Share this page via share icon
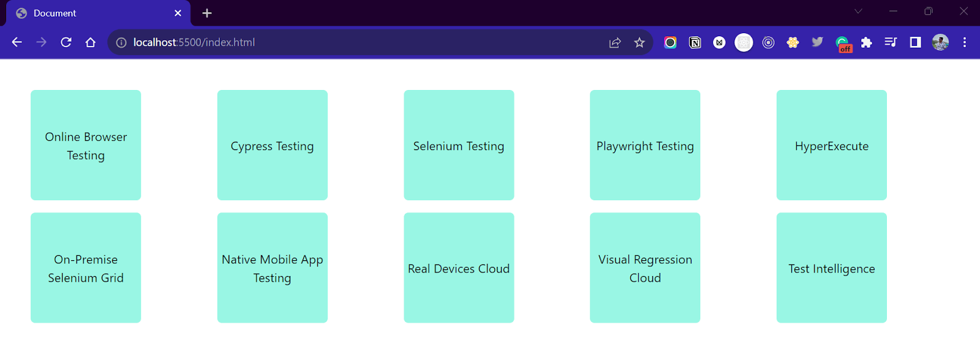The height and width of the screenshot is (363, 980). coord(615,42)
